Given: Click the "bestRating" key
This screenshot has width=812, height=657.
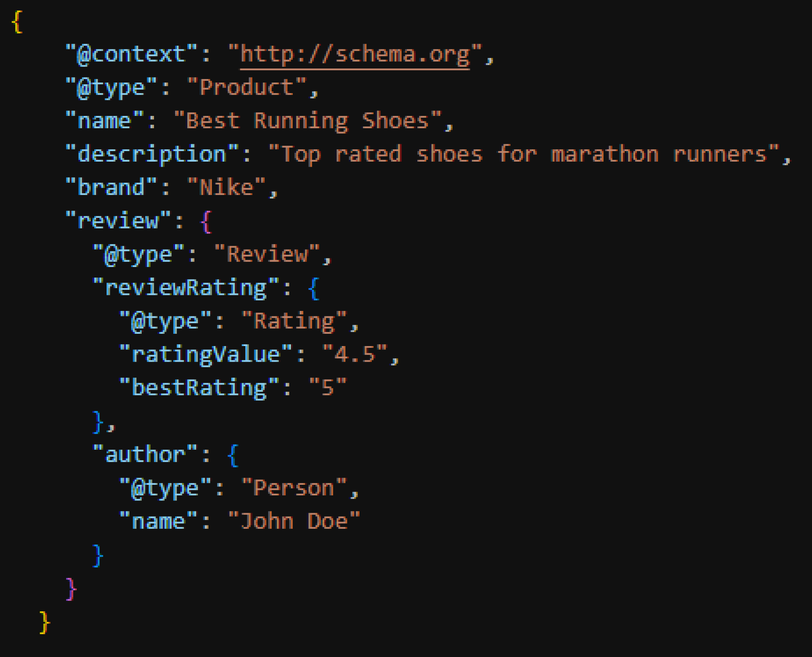Looking at the screenshot, I should coord(199,388).
